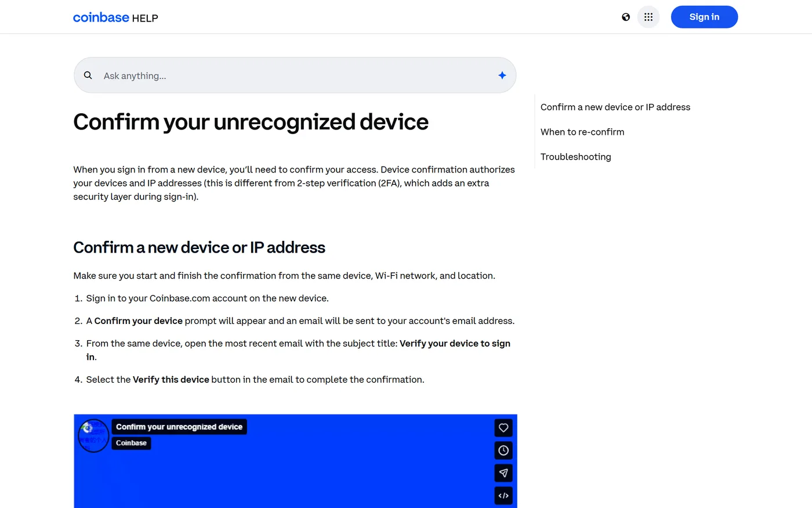
Task: Click the bold text Verify this device
Action: 171,380
